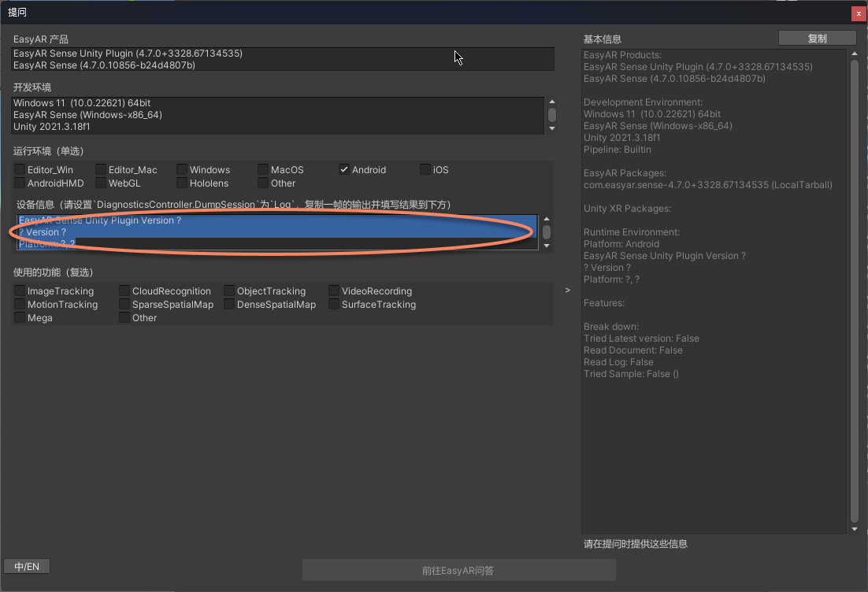Check the SurfaceTracking feature

(333, 304)
